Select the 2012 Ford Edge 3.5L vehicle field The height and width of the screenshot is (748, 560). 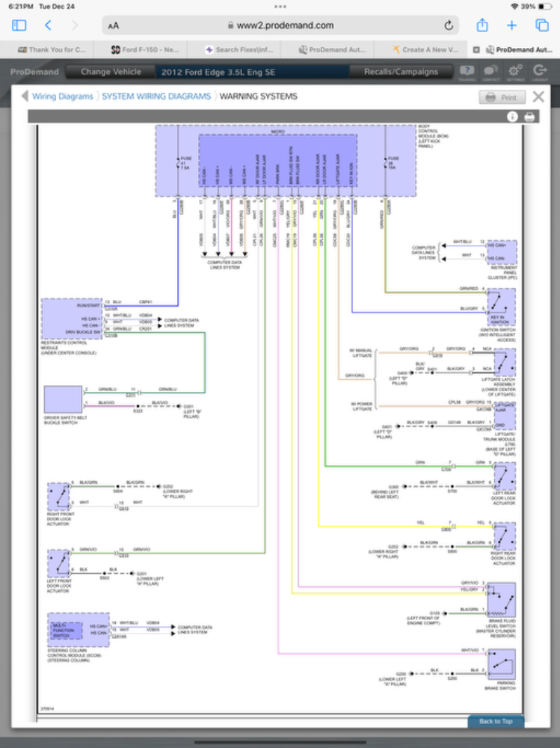click(252, 72)
